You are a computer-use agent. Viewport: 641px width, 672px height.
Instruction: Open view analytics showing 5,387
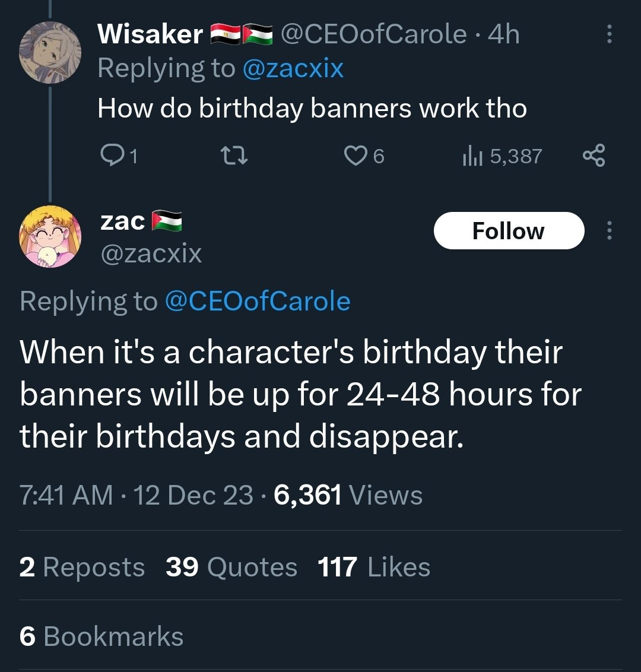502,156
